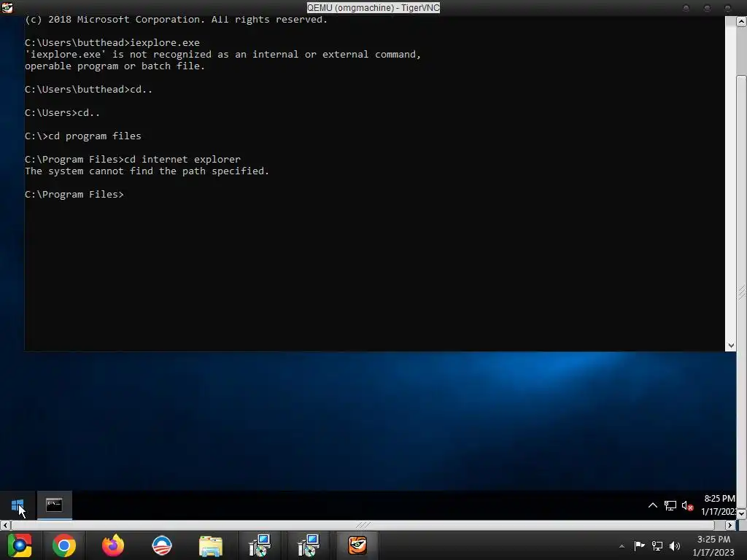The width and height of the screenshot is (747, 560).
Task: Click the Start orb on the host taskbar
Action: tap(19, 545)
